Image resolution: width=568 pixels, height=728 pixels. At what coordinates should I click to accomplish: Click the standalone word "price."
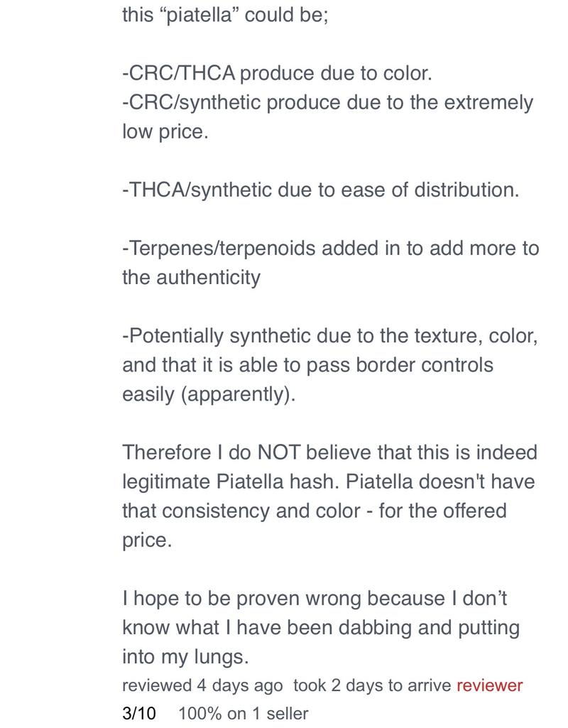coord(147,540)
